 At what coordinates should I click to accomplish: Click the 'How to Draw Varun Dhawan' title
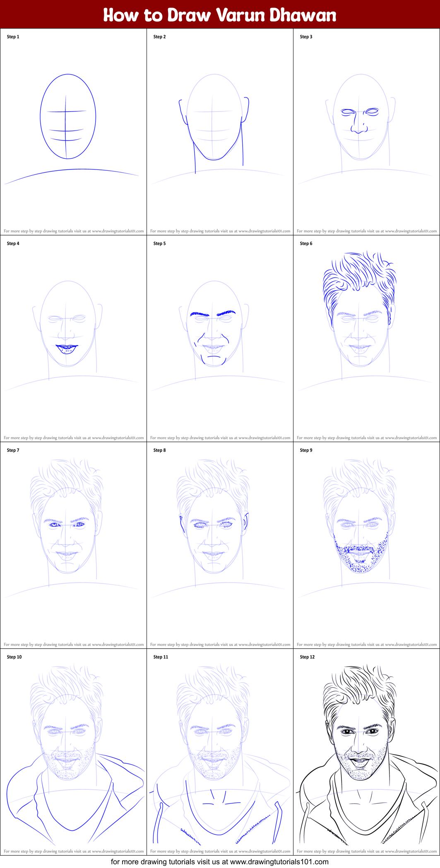pos(220,15)
